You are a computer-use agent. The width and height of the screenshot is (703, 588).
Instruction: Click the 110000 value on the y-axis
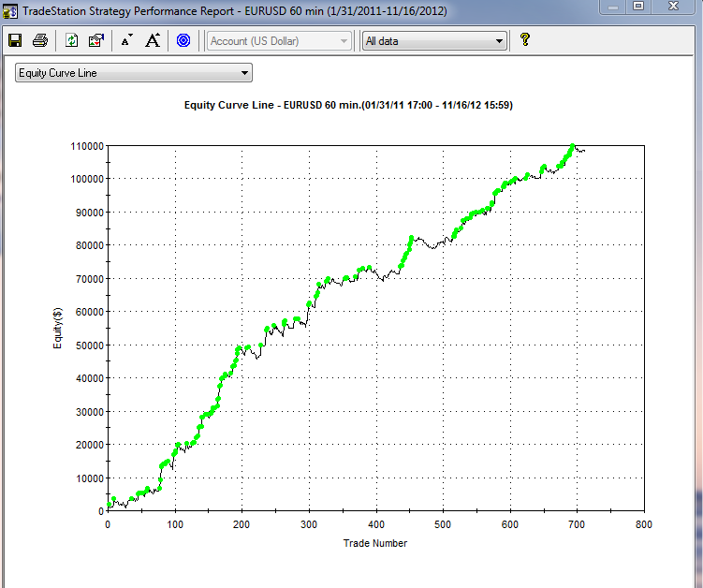pos(85,146)
